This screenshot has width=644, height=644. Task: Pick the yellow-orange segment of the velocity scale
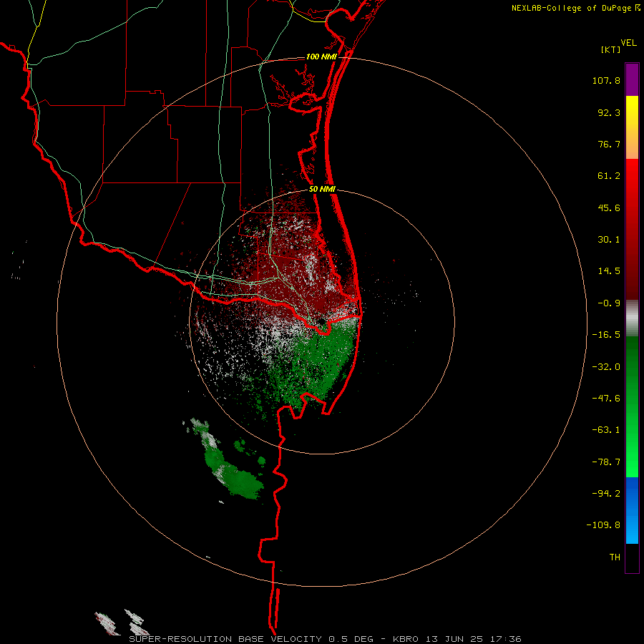tap(632, 127)
